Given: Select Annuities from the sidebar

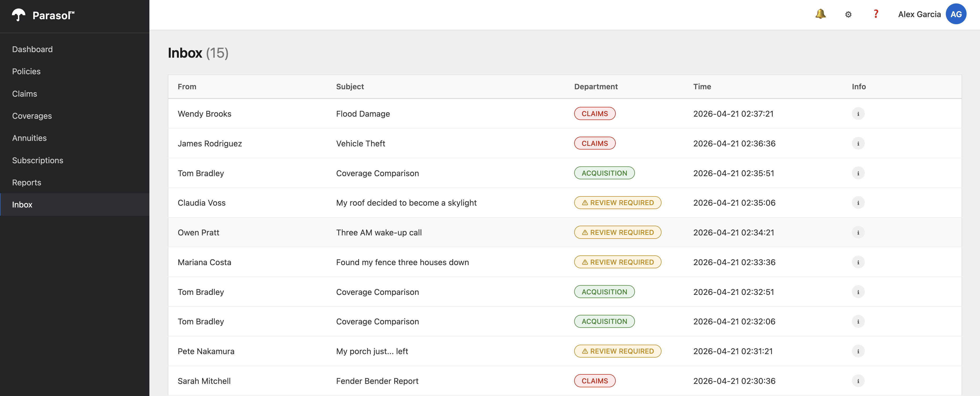Looking at the screenshot, I should (x=29, y=138).
